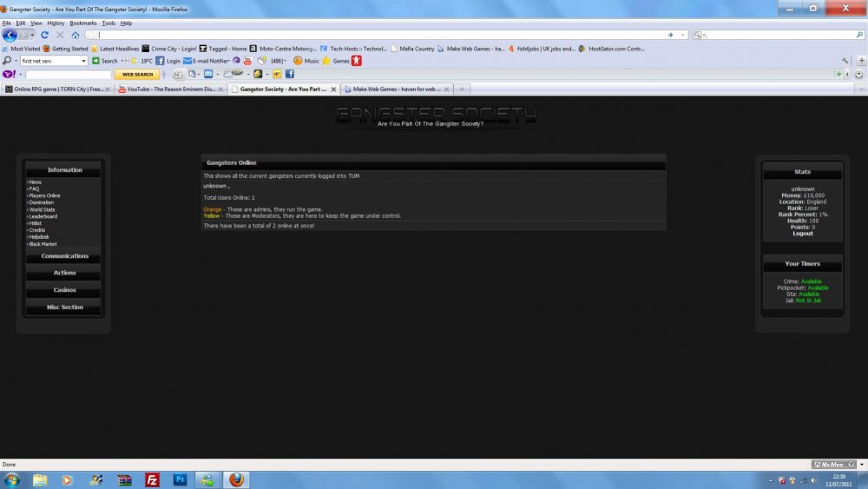The image size is (868, 489).
Task: Open the search engine selector dropdown
Action: coord(700,35)
